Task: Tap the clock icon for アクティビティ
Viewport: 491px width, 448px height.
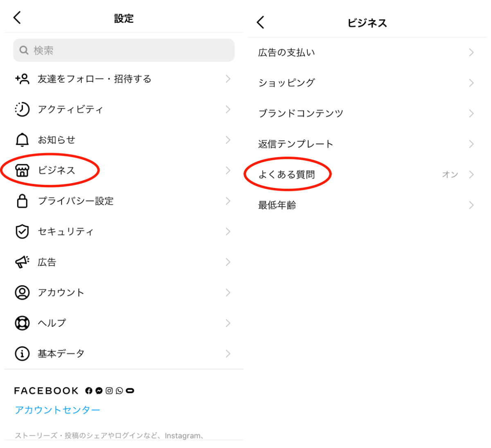Action: (x=22, y=109)
